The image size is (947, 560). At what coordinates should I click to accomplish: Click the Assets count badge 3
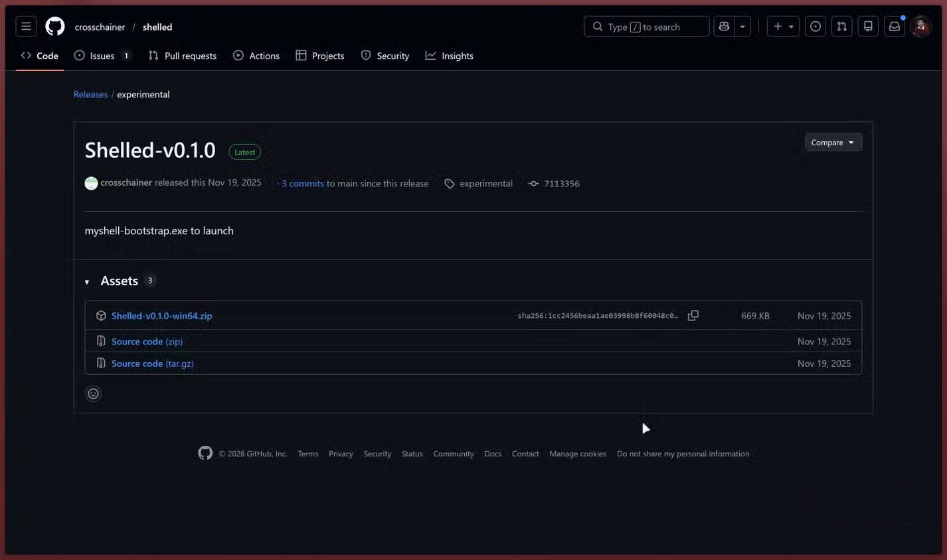[150, 281]
